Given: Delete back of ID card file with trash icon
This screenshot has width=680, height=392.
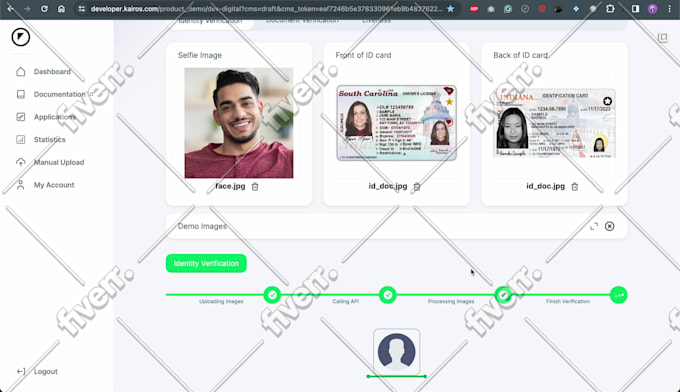Looking at the screenshot, I should pyautogui.click(x=575, y=186).
